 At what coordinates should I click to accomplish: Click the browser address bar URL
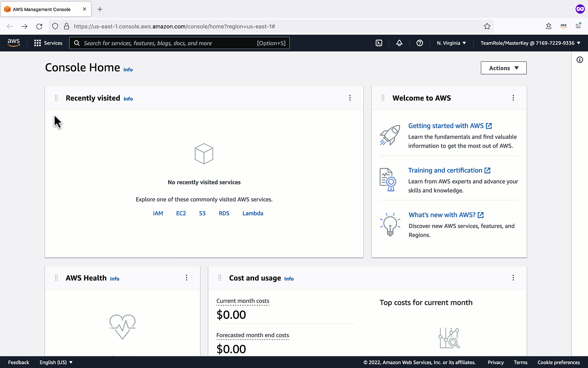[x=175, y=26]
